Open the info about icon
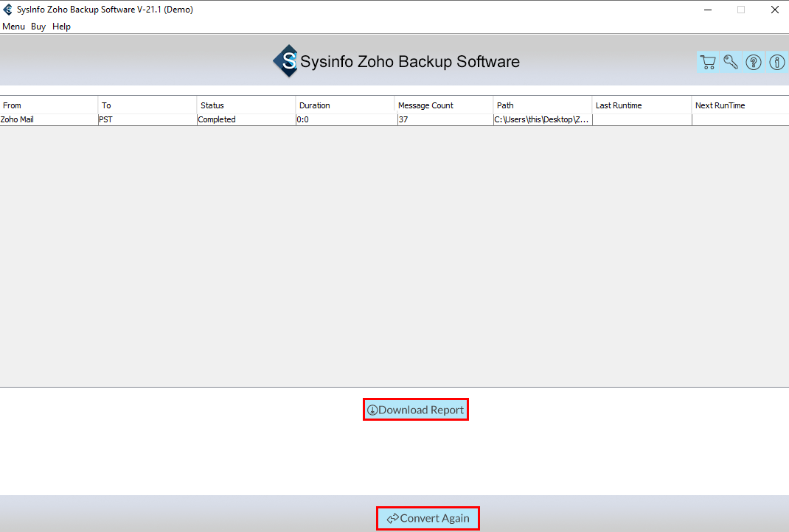789x532 pixels. click(x=777, y=62)
